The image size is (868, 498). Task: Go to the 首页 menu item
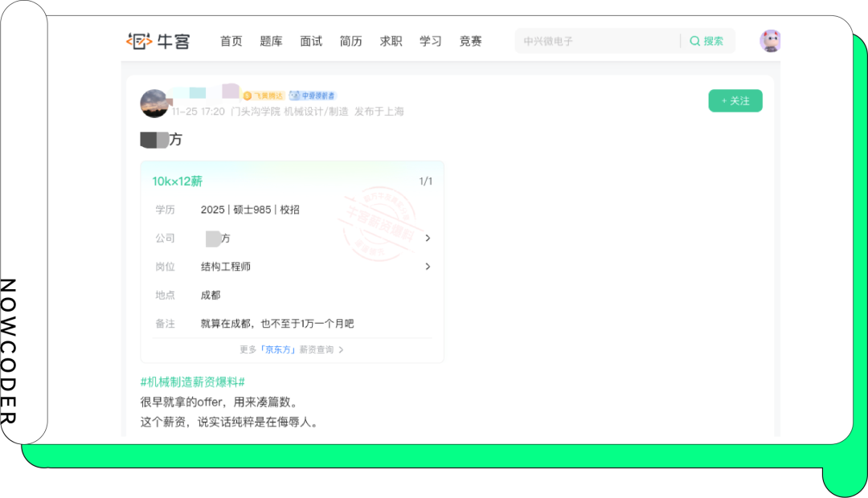(x=231, y=41)
